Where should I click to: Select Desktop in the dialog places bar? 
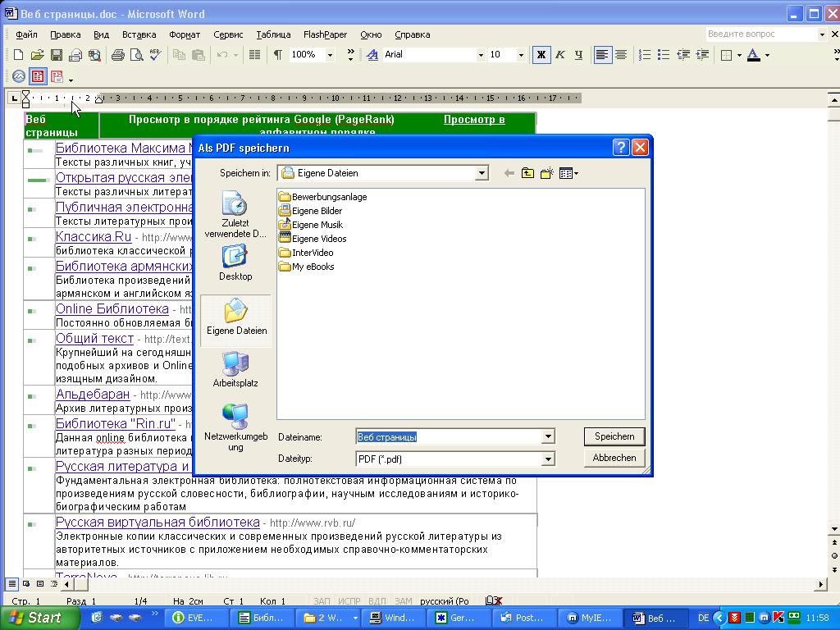tap(235, 262)
